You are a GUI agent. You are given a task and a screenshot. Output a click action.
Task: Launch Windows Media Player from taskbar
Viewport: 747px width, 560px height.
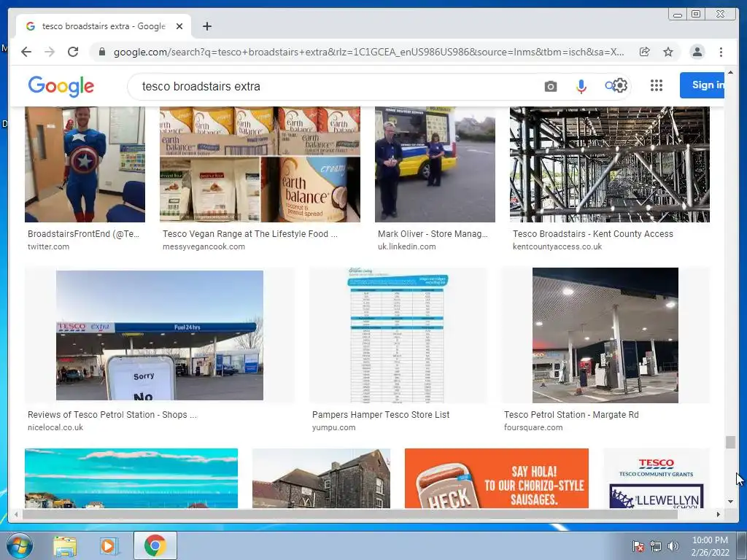point(109,546)
